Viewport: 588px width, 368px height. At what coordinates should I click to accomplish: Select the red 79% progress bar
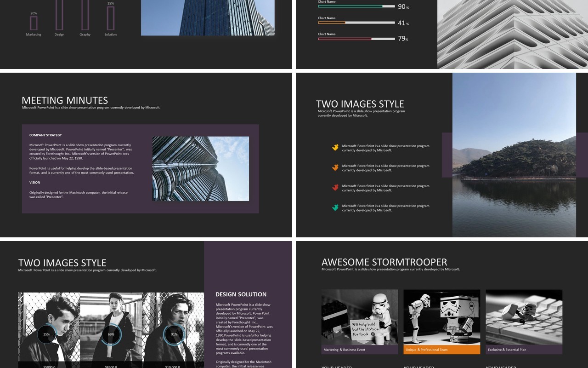(356, 39)
